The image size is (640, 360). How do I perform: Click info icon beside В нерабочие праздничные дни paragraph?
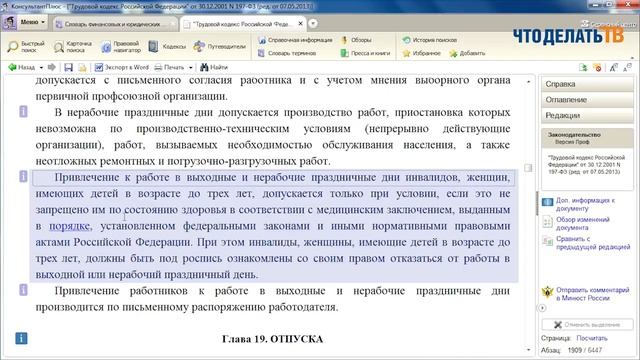click(23, 111)
